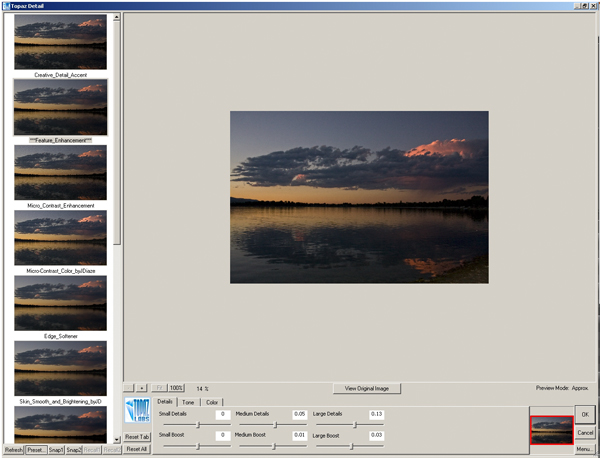
Task: Click the zoom out minus button
Action: 129,387
